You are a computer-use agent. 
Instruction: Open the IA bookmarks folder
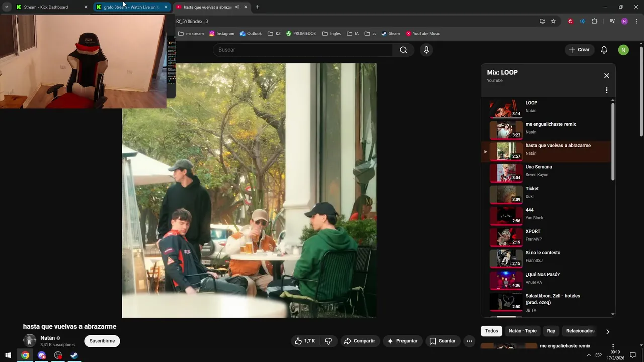tap(353, 34)
